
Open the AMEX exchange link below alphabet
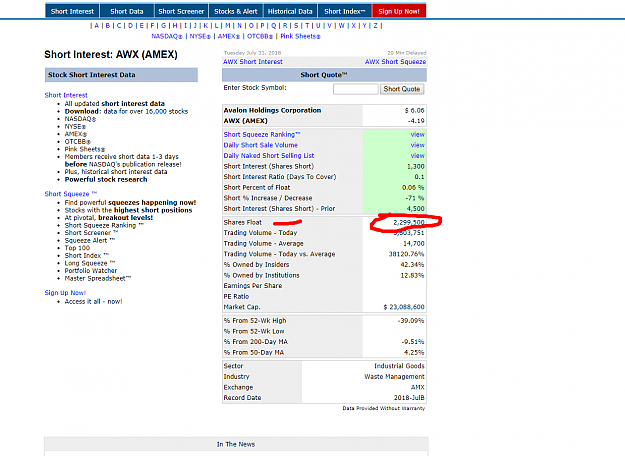pyautogui.click(x=229, y=36)
